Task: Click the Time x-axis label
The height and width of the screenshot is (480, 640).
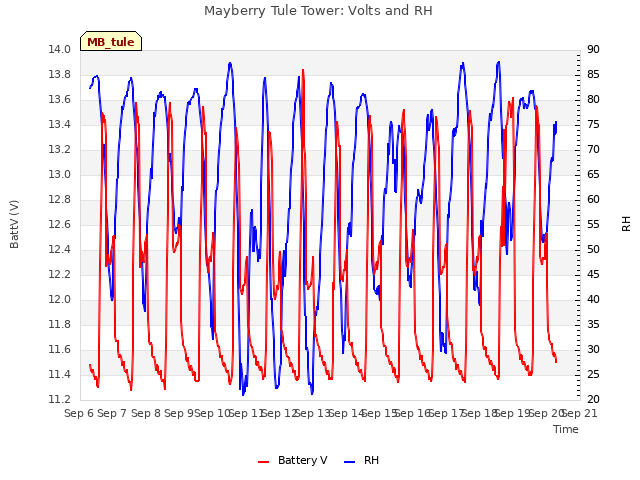Action: pyautogui.click(x=566, y=429)
